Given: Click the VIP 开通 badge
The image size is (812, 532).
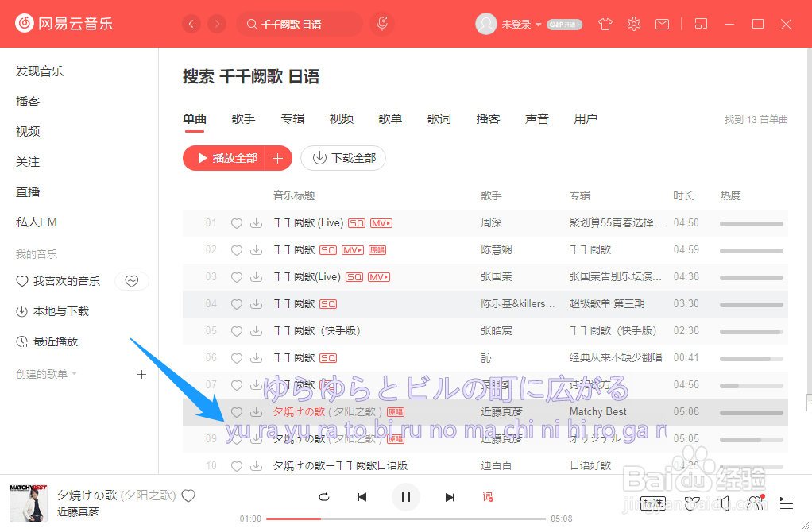Looking at the screenshot, I should click(x=565, y=25).
